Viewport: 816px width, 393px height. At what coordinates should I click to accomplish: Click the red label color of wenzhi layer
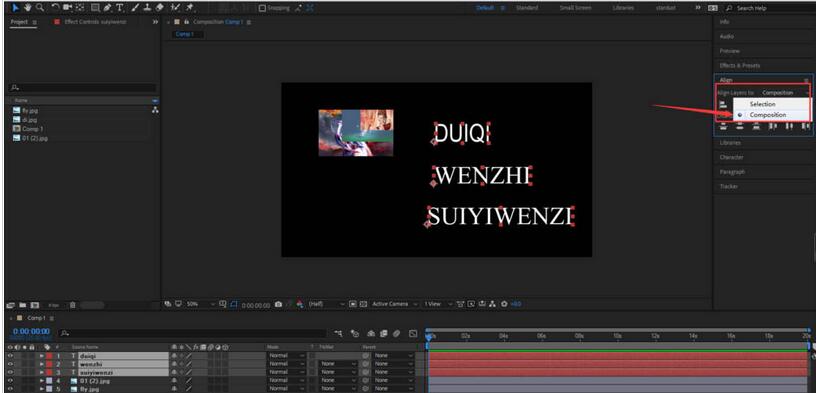(49, 364)
